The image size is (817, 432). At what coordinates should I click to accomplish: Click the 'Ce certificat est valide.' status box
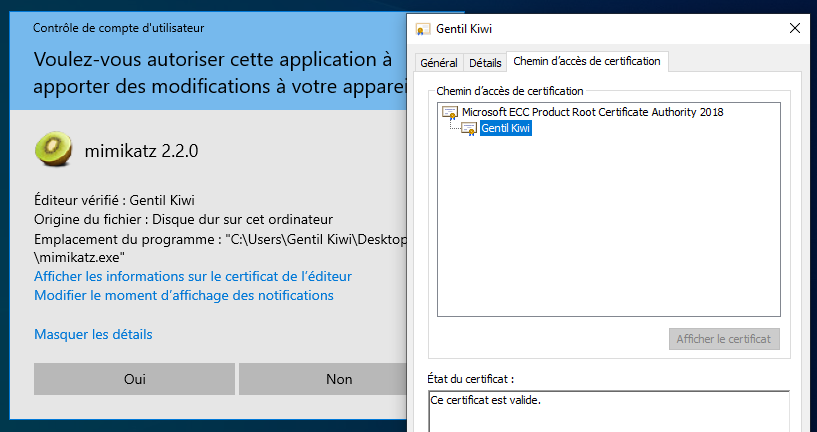click(x=609, y=411)
